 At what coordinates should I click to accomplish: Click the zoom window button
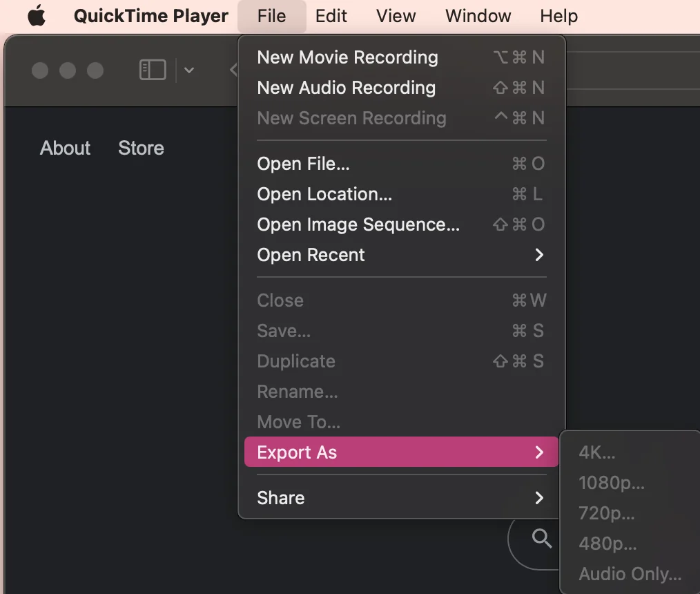pos(95,70)
